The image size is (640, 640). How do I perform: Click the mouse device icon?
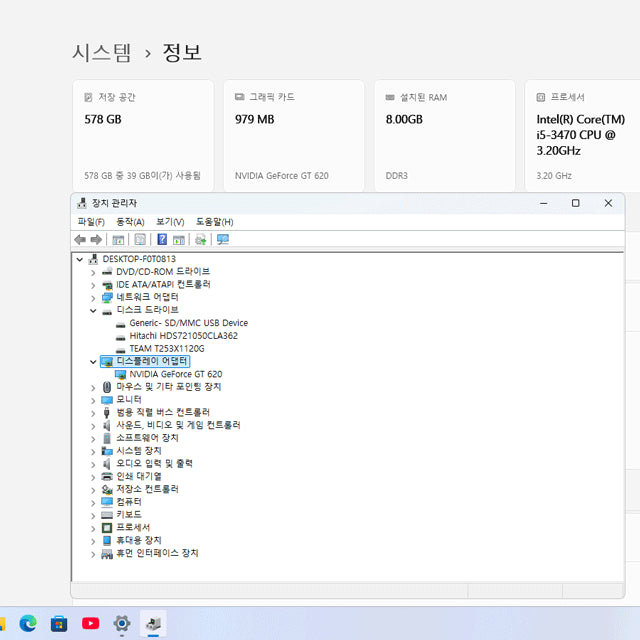[x=107, y=387]
